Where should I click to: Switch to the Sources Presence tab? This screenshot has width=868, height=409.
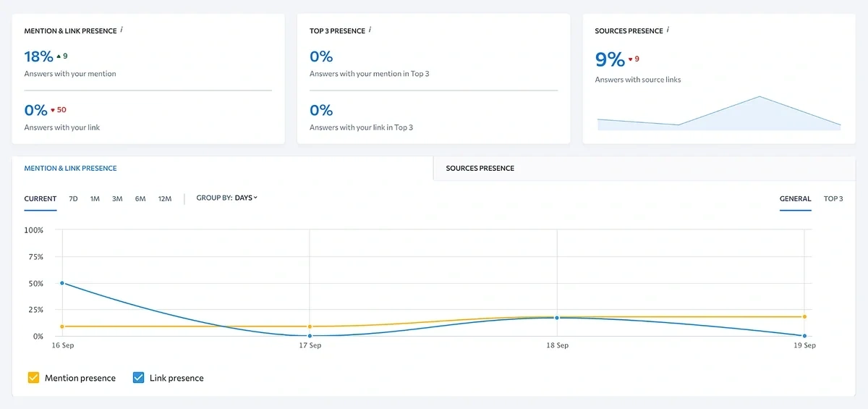click(480, 168)
